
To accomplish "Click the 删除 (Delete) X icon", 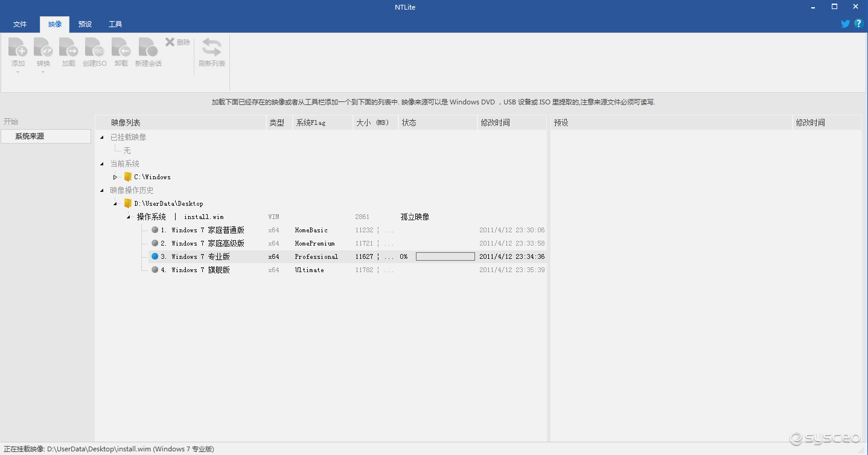I will pos(170,42).
